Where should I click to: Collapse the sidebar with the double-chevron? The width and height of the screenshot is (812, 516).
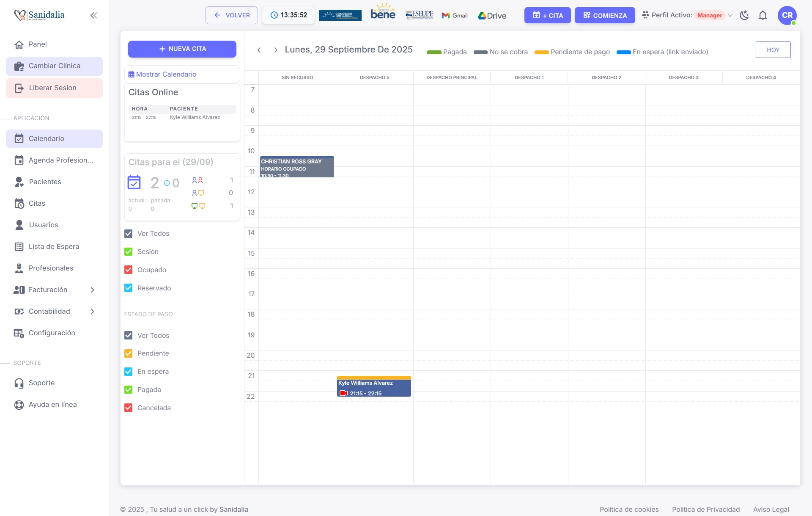coord(93,15)
